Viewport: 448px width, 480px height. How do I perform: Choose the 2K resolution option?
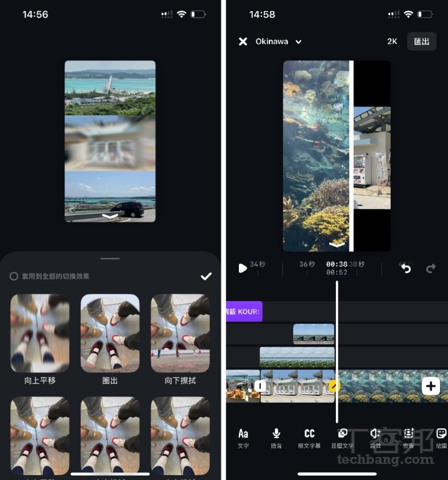tap(392, 42)
